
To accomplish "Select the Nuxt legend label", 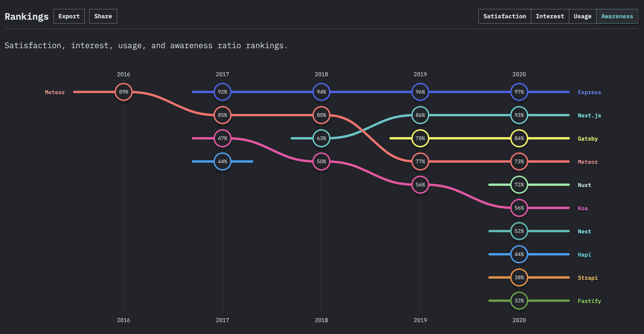I will [584, 185].
